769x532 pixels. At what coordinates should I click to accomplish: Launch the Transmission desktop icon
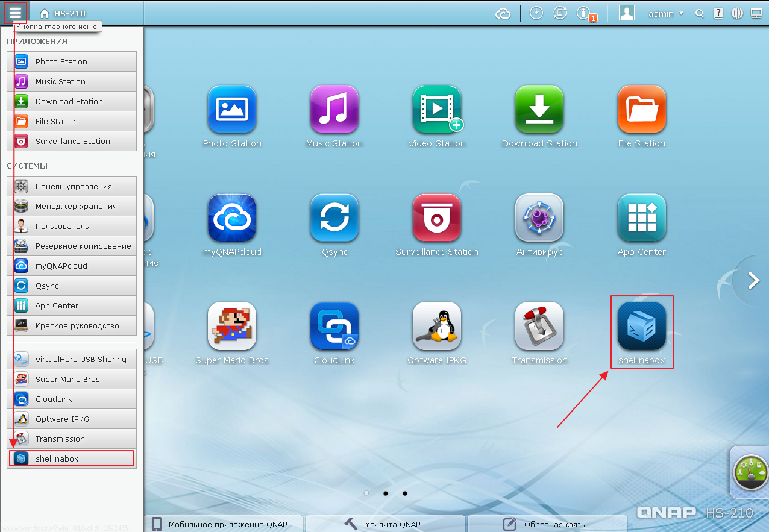(x=539, y=327)
